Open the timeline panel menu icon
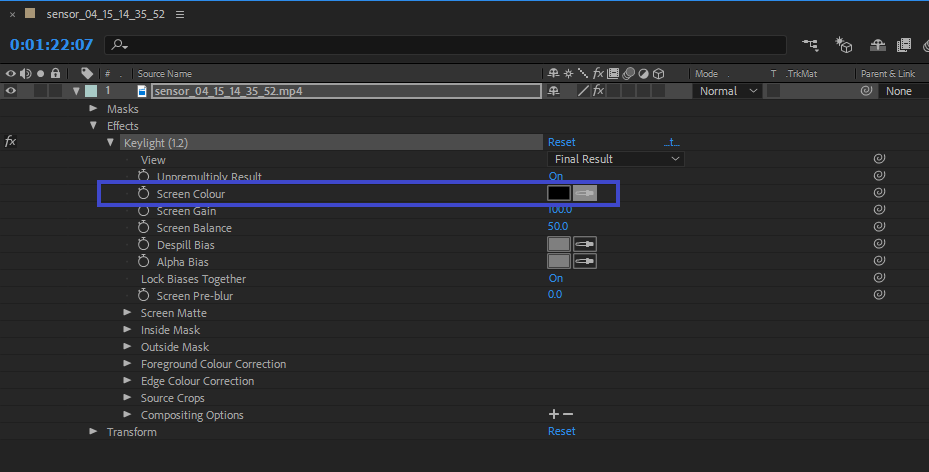Image resolution: width=929 pixels, height=472 pixels. click(180, 14)
